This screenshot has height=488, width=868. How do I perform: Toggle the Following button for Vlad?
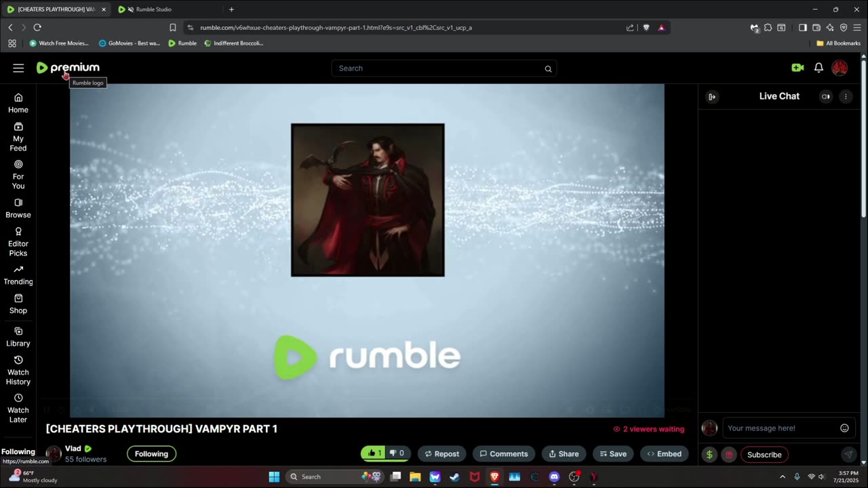(151, 454)
